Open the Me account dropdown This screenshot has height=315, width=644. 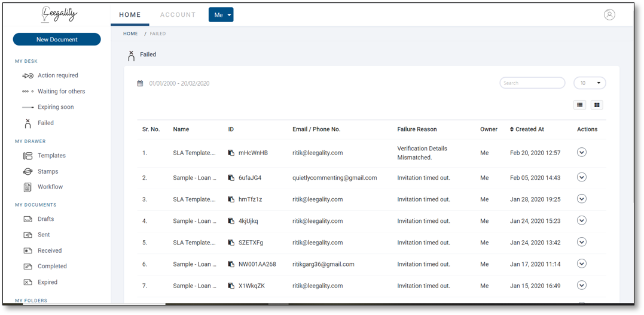pyautogui.click(x=221, y=15)
